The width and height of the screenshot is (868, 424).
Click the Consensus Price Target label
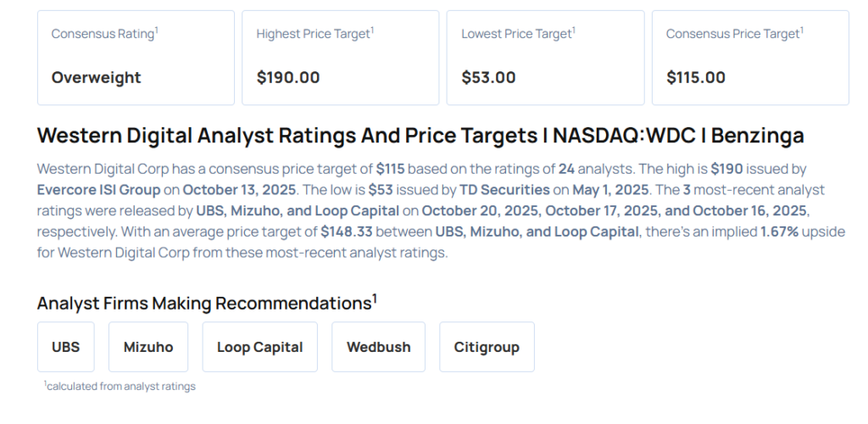(x=734, y=34)
